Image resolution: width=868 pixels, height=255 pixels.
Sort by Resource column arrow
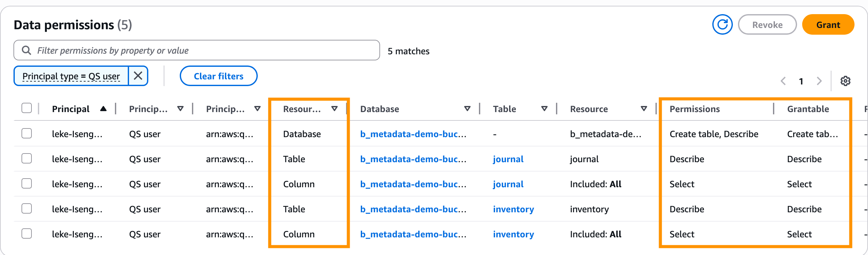[x=644, y=109]
